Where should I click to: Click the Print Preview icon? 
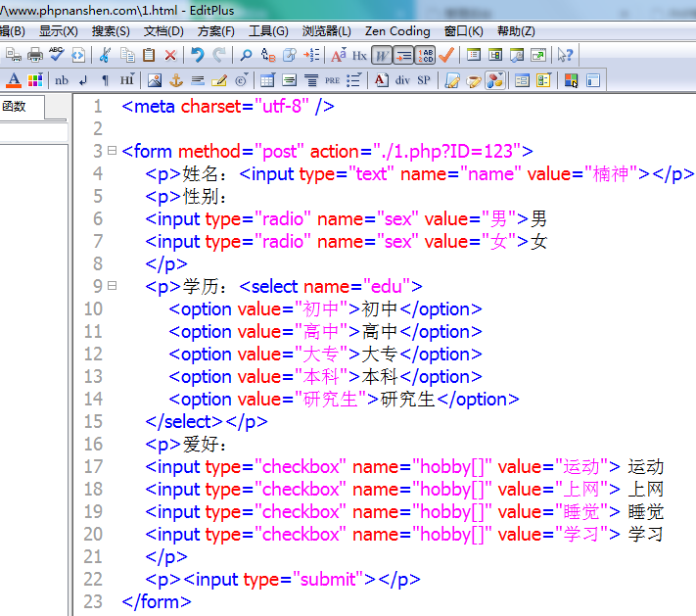click(14, 55)
